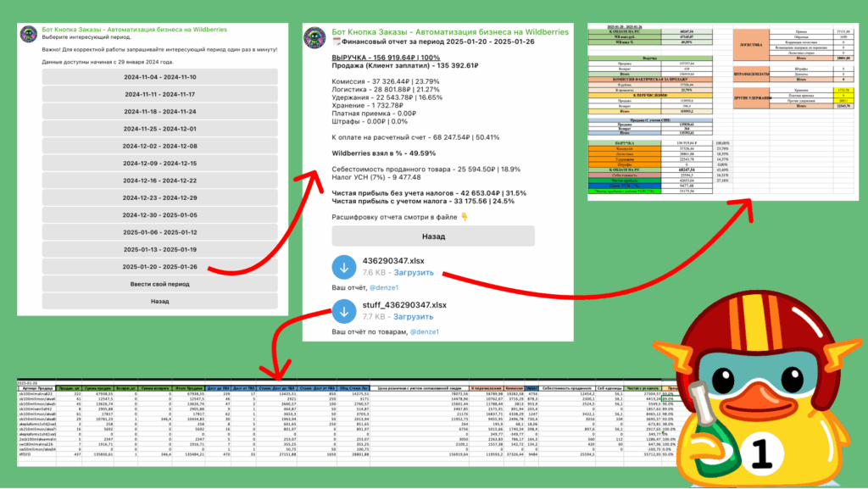
Task: Select the period 2024-11-04 - 2024-11-10
Action: (x=160, y=77)
